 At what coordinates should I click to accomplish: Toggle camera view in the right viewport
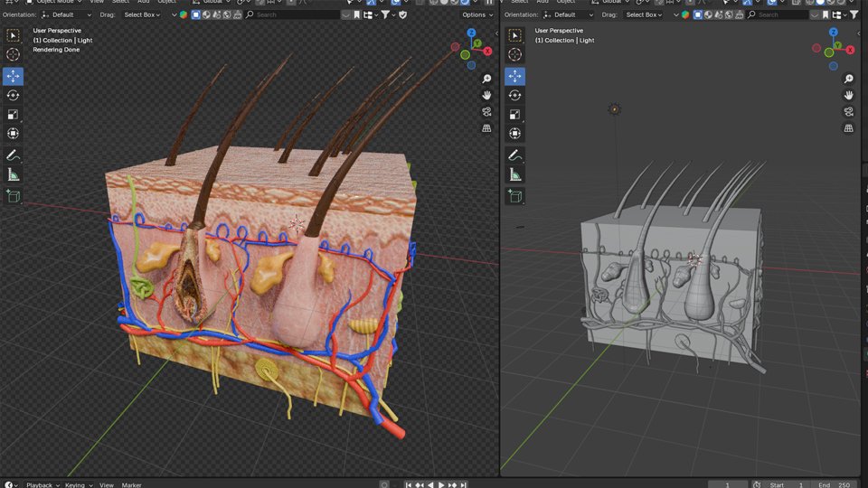coord(849,112)
